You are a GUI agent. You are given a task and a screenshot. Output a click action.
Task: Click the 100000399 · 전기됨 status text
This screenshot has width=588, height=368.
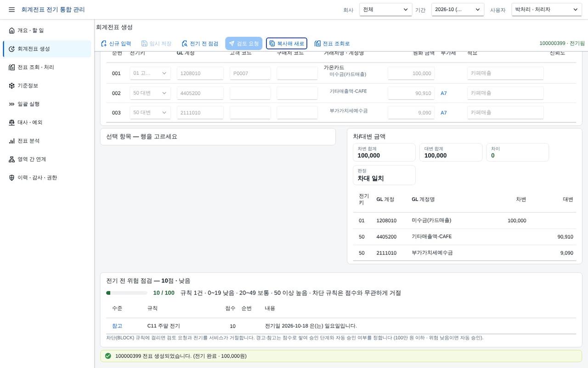pos(562,43)
